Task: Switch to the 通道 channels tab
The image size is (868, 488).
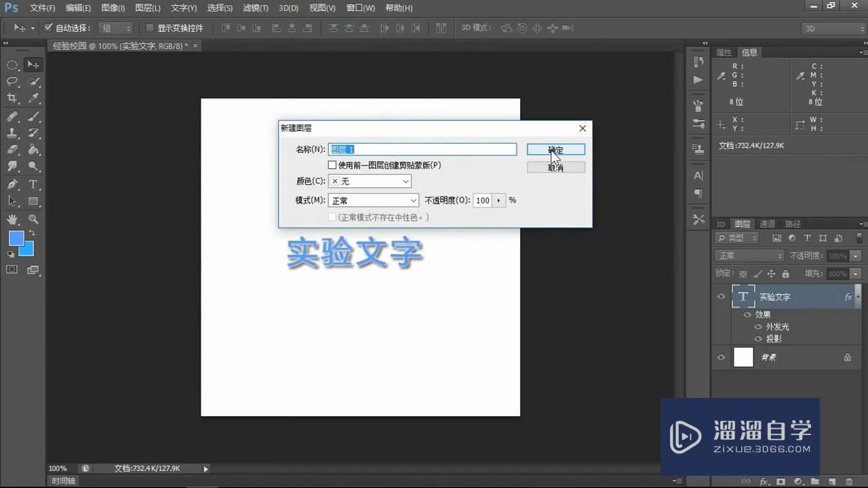Action: pos(767,224)
